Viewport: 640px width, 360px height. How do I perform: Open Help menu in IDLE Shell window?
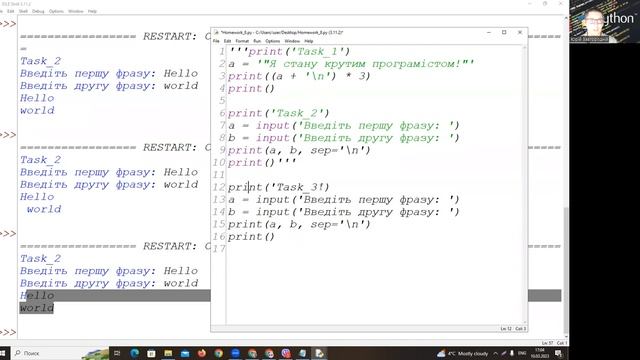[x=92, y=11]
